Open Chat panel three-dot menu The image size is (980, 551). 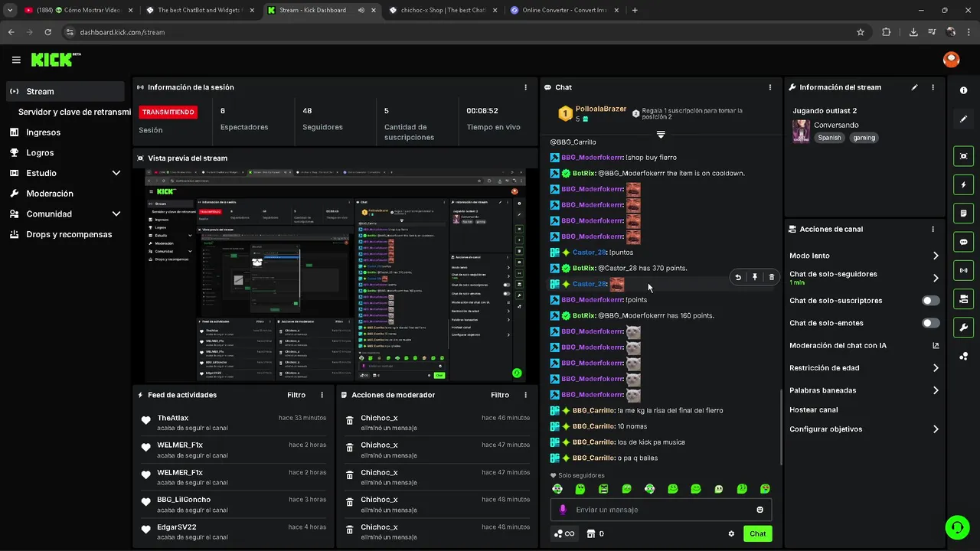point(770,87)
